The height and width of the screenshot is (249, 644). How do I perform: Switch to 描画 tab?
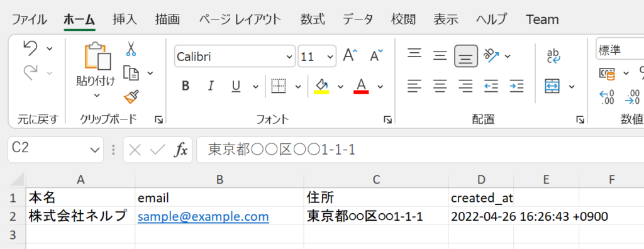pos(167,19)
